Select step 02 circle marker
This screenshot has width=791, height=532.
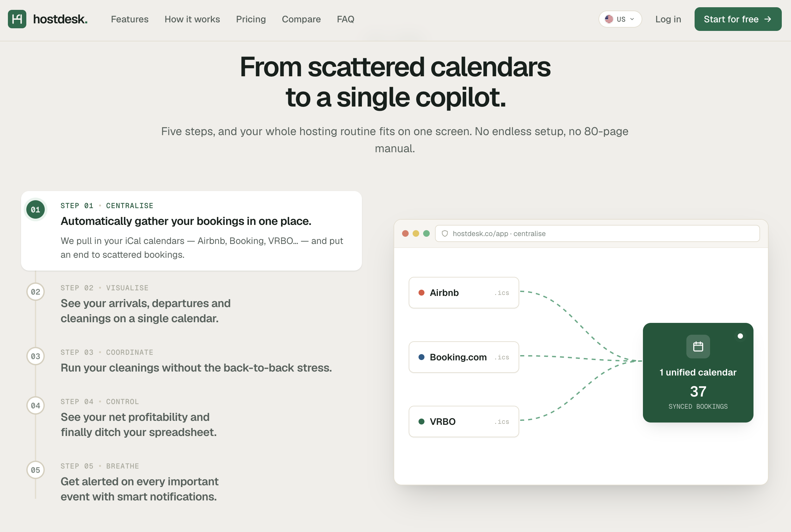point(36,292)
